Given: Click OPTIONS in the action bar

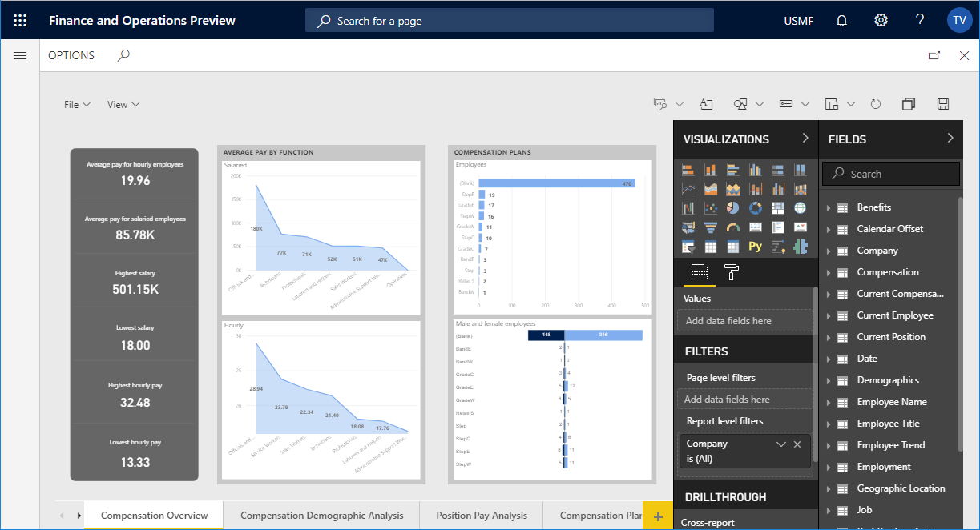Looking at the screenshot, I should click(71, 55).
